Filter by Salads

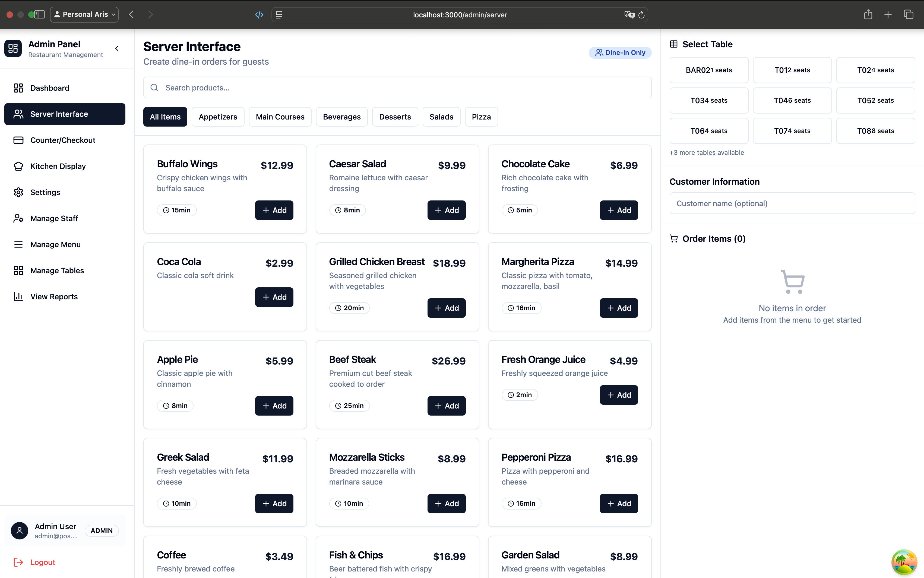tap(441, 117)
